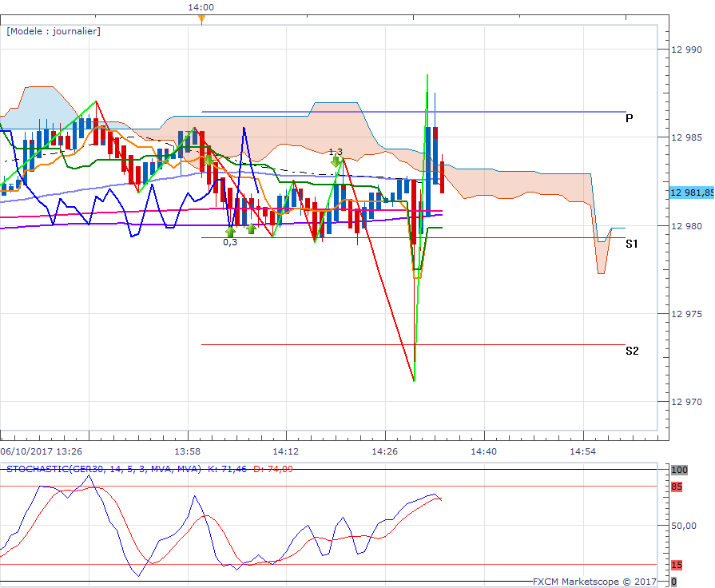This screenshot has height=588, width=715.
Task: Click the stochastic K: 71,46 value
Action: coord(227,469)
